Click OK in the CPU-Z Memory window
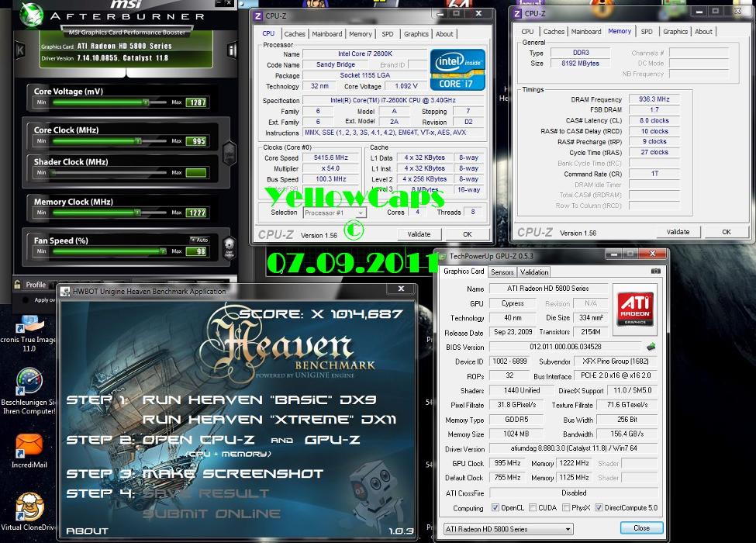Viewport: 756px width, 543px height. point(726,232)
